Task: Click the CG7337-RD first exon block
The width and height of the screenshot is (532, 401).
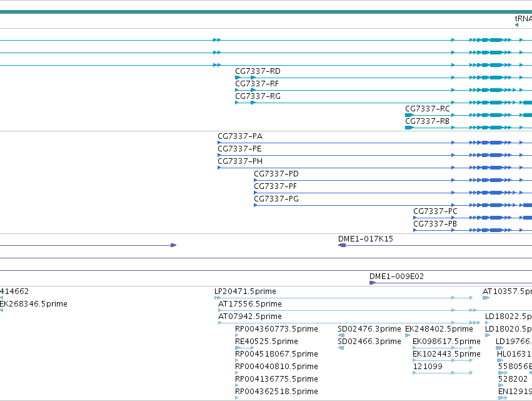Action: tap(238, 78)
